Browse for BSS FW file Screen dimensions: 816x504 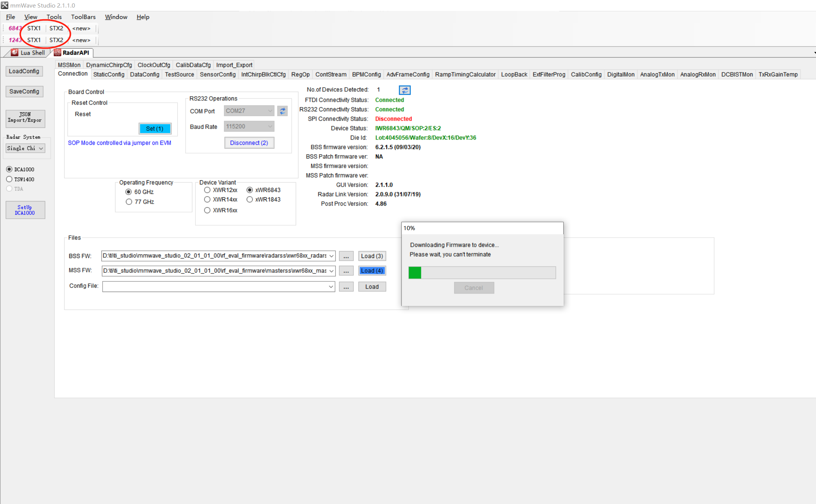346,256
